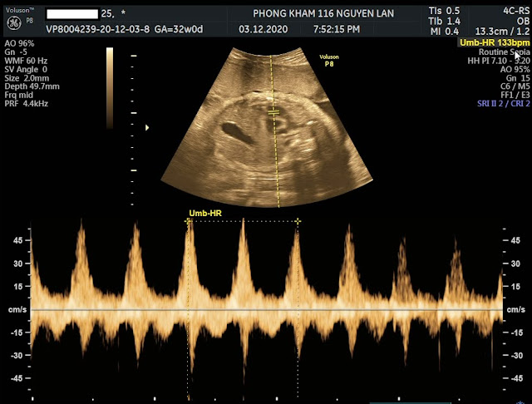532x404 pixels.
Task: Click the Depth 49.7mm parameter
Action: (32, 86)
